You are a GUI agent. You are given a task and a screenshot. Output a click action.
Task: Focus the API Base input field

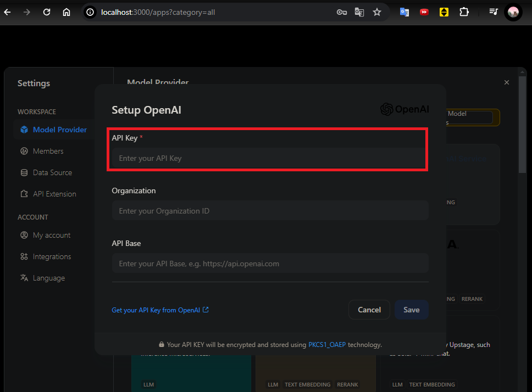(x=270, y=263)
